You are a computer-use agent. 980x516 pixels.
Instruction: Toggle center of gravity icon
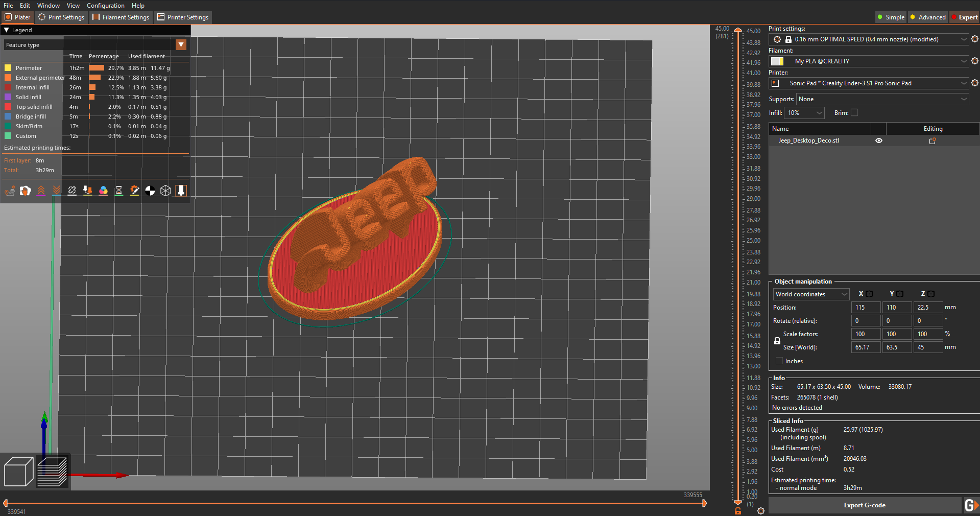coord(150,191)
